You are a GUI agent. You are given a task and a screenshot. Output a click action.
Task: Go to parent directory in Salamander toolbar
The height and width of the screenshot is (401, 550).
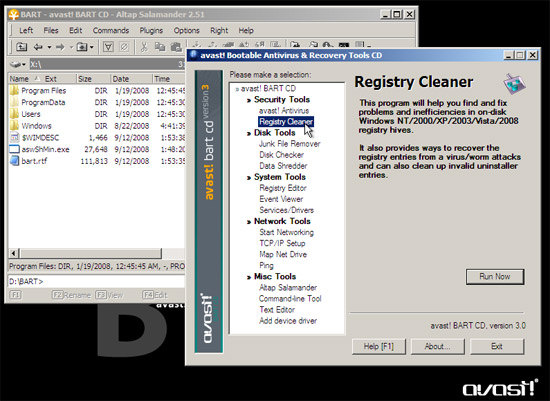pyautogui.click(x=21, y=47)
